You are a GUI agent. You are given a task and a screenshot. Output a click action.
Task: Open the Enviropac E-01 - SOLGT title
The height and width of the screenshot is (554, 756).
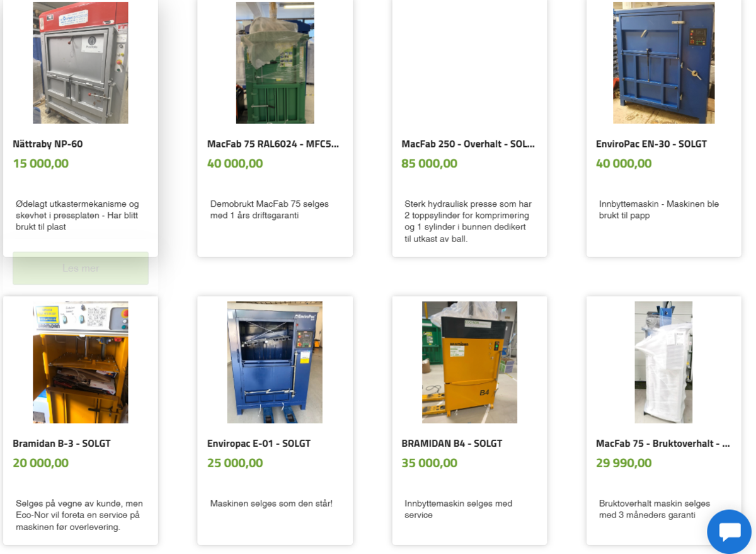click(259, 443)
